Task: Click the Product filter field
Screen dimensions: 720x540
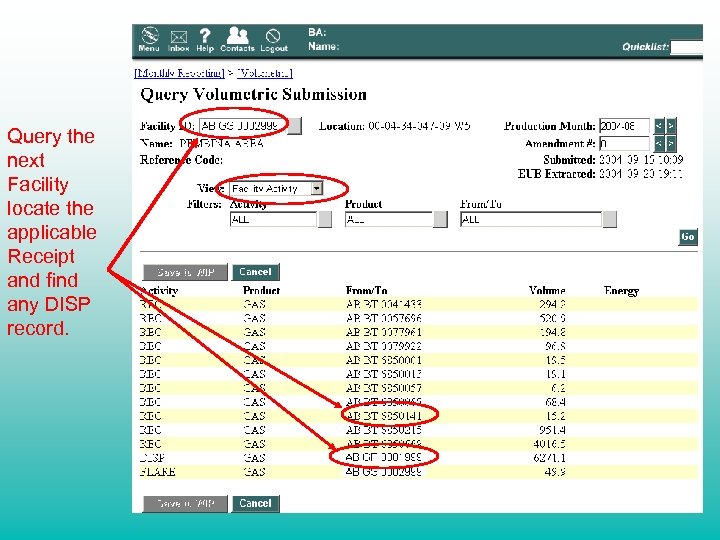Action: click(x=389, y=219)
